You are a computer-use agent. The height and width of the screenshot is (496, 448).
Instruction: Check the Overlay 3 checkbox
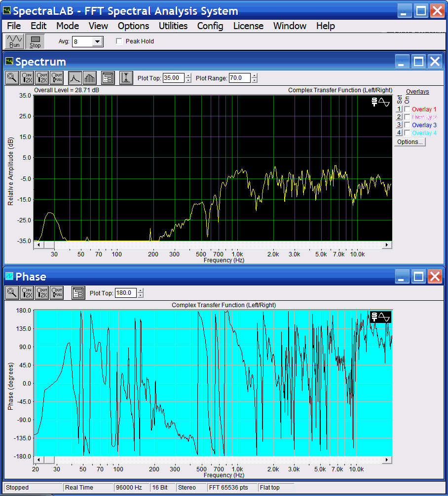coord(407,125)
